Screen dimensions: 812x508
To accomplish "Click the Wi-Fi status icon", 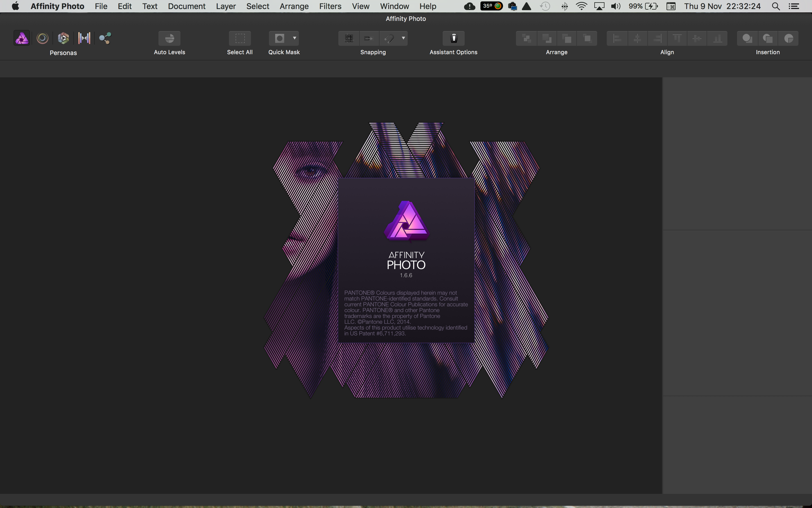I will pyautogui.click(x=581, y=6).
